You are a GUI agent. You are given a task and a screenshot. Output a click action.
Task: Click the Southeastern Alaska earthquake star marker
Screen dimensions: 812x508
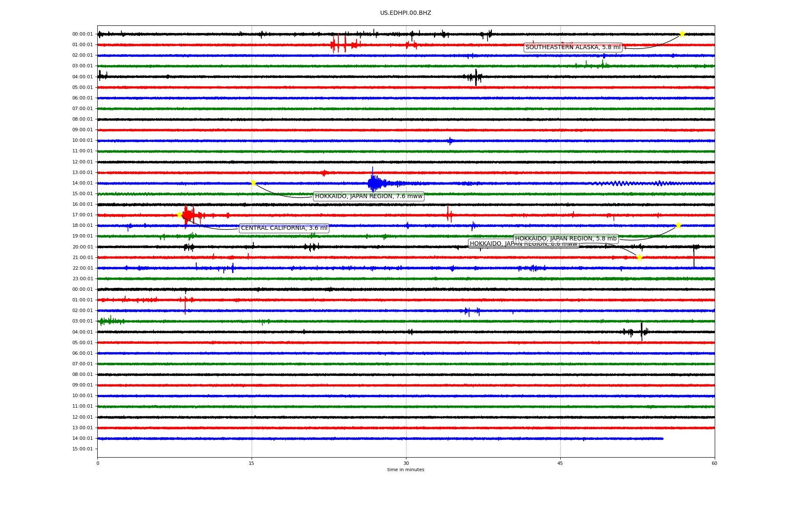pyautogui.click(x=682, y=34)
